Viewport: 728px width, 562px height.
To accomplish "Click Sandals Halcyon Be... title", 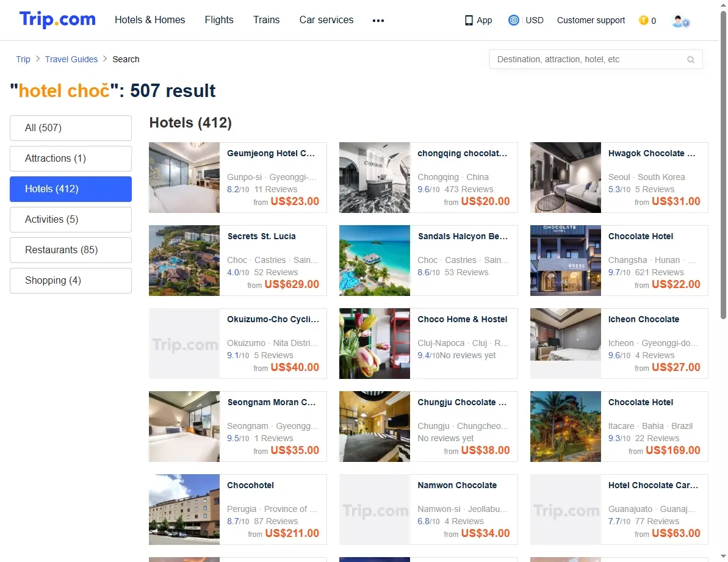I will (x=463, y=236).
